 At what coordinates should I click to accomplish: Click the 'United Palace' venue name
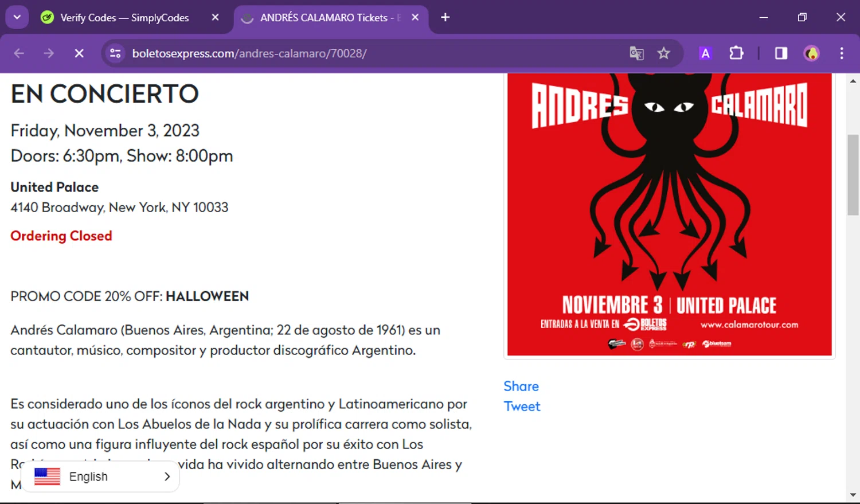coord(54,187)
